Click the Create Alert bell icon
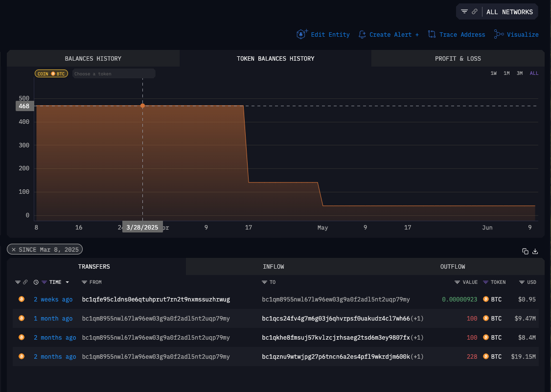551x392 pixels. click(x=362, y=34)
